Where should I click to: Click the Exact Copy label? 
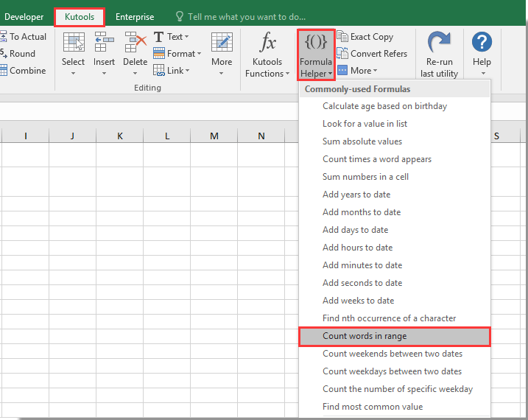372,37
